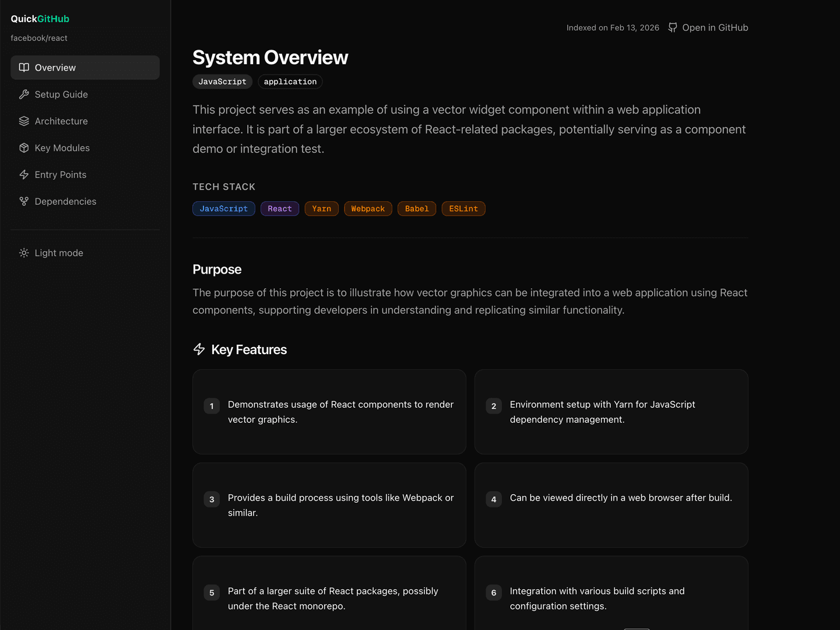Click the lightning icon beside Key Features

(199, 349)
